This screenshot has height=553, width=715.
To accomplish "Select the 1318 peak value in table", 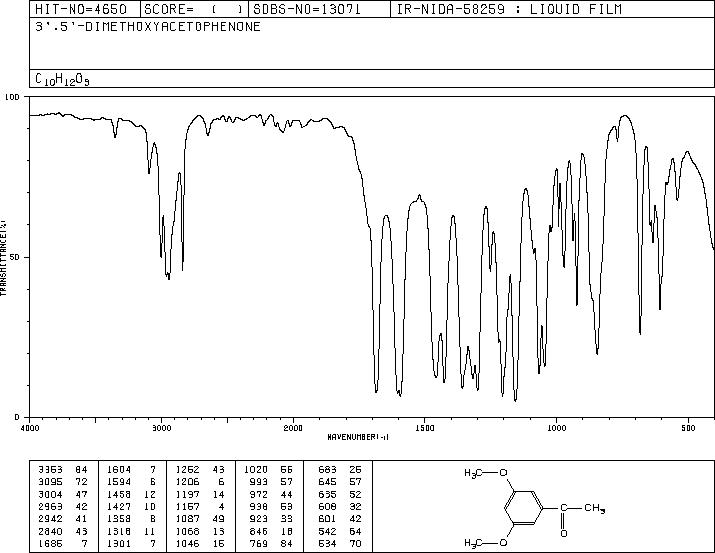I will [119, 532].
